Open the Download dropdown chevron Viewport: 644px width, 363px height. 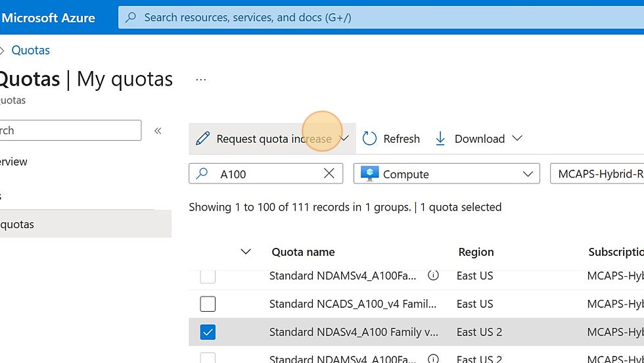pos(518,139)
